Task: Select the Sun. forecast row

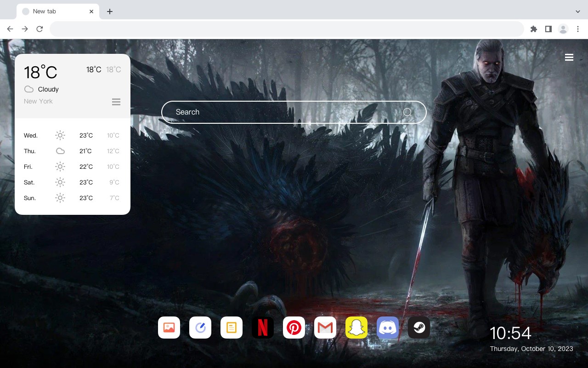Action: pos(72,198)
